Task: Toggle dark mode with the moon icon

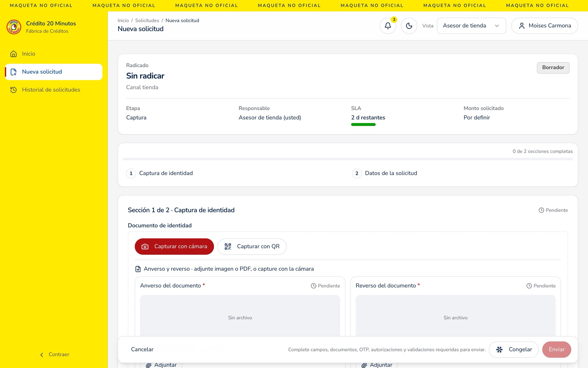Action: (x=409, y=26)
